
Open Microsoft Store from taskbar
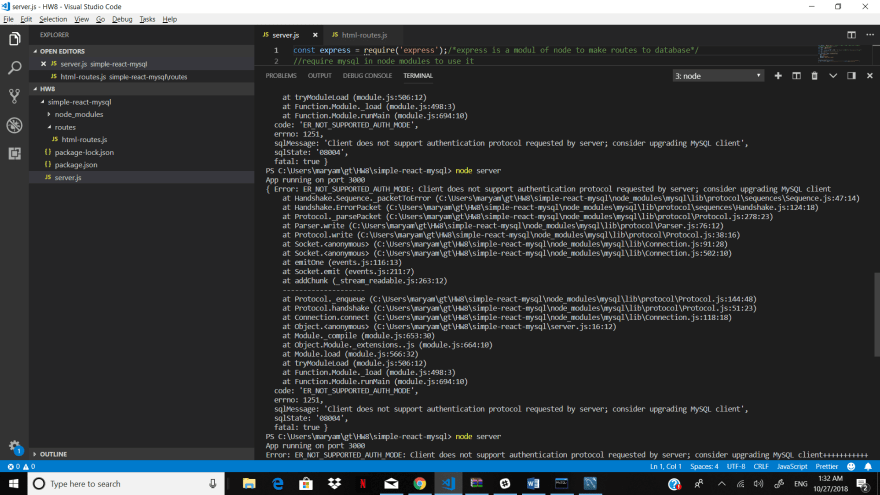coord(306,483)
